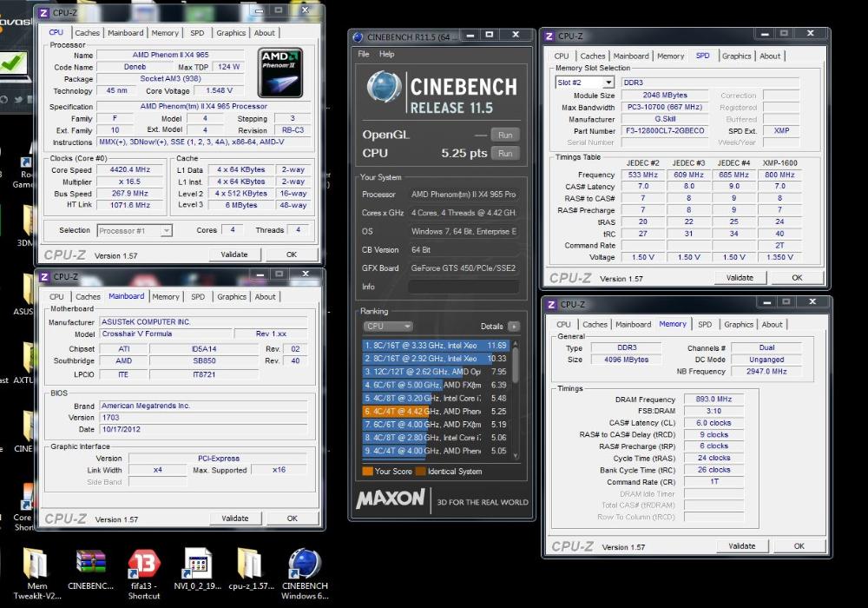Click the ranking list vertical scrollbar

[516, 400]
